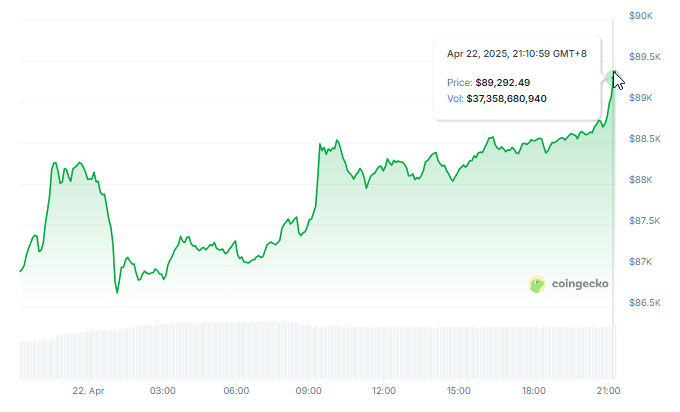This screenshot has height=412, width=680.
Task: Click the CoinGecko gecko logo icon
Action: (537, 284)
